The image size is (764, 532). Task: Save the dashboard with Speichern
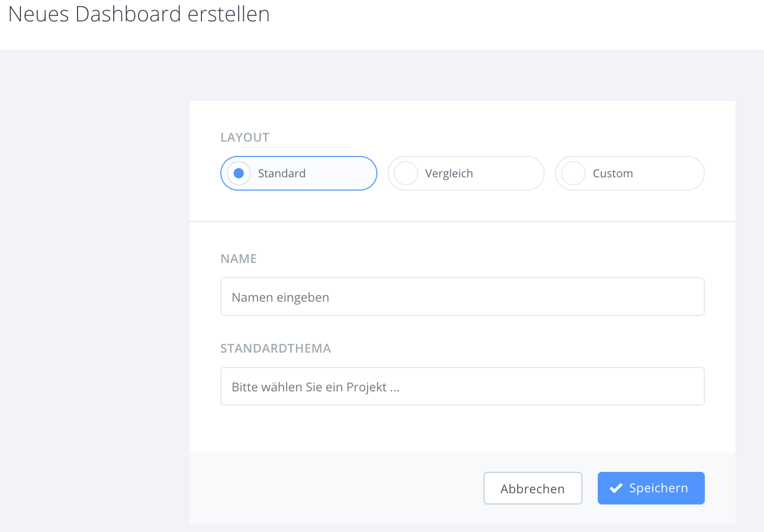click(651, 488)
